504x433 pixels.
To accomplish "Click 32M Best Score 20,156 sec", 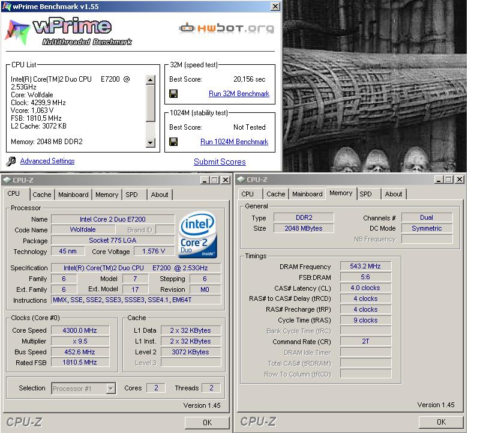I will coord(249,79).
